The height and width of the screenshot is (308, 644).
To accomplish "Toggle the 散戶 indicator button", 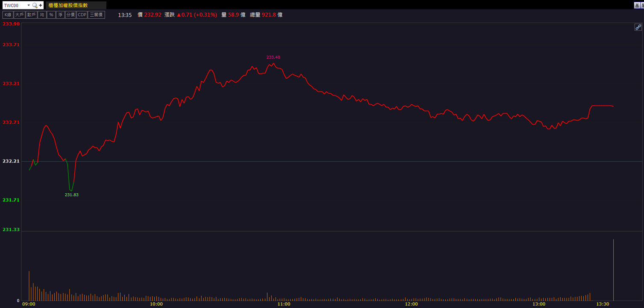I will click(x=31, y=15).
